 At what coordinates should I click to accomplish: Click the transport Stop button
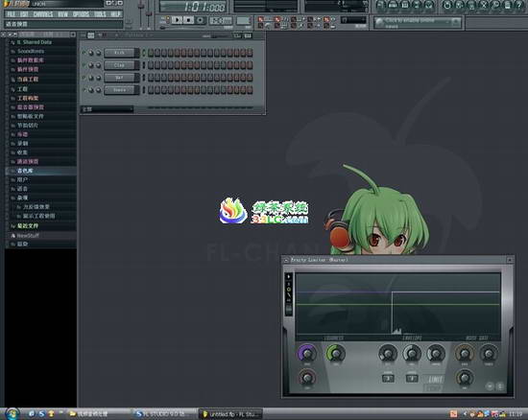click(188, 20)
